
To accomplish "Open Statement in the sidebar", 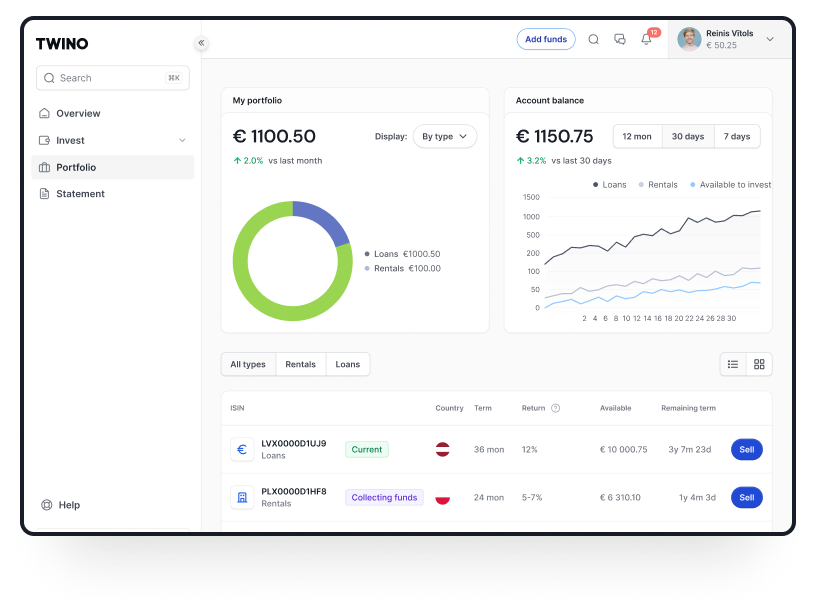I will pos(80,194).
